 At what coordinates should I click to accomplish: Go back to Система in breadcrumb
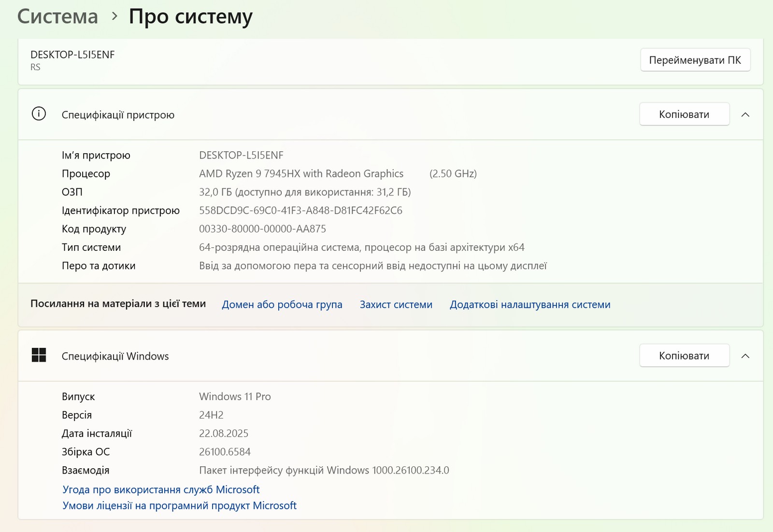[x=57, y=16]
